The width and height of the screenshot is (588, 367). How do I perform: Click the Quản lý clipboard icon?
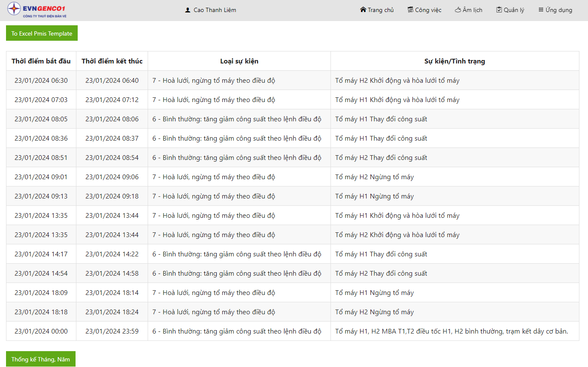point(499,9)
